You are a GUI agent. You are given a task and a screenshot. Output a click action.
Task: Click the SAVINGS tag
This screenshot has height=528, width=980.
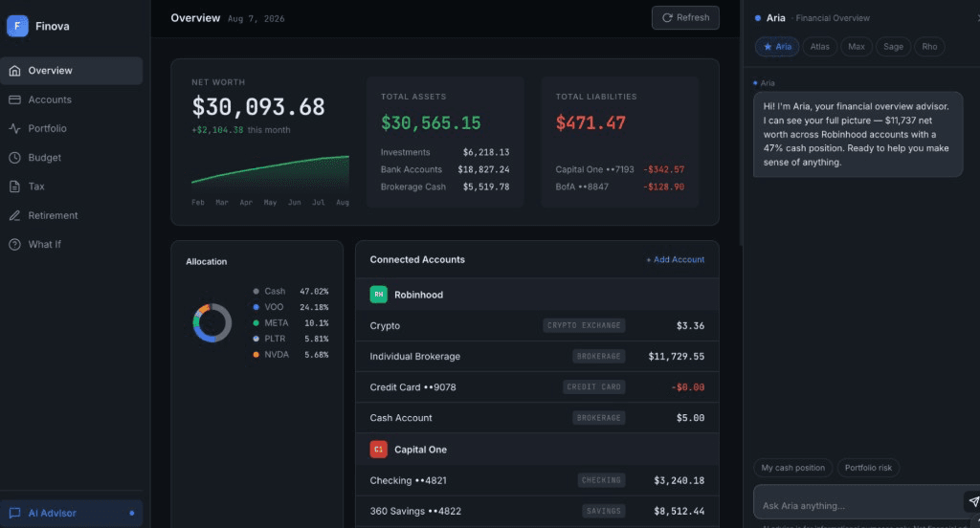604,511
